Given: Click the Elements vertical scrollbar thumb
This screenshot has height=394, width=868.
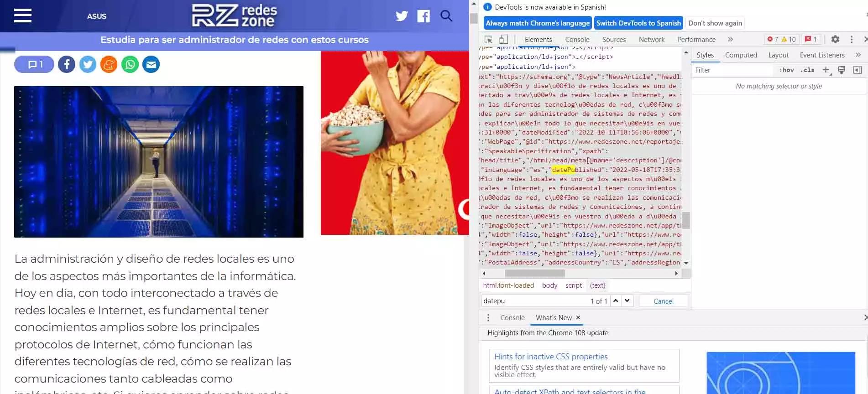Looking at the screenshot, I should [686, 220].
